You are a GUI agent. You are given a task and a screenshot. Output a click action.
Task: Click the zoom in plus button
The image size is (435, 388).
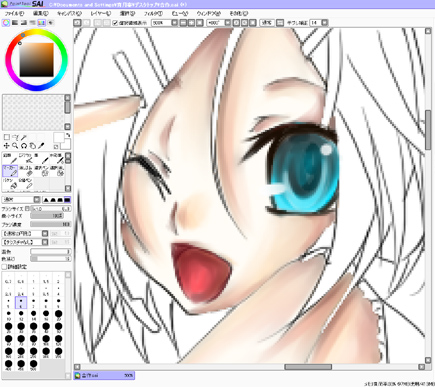(191, 23)
